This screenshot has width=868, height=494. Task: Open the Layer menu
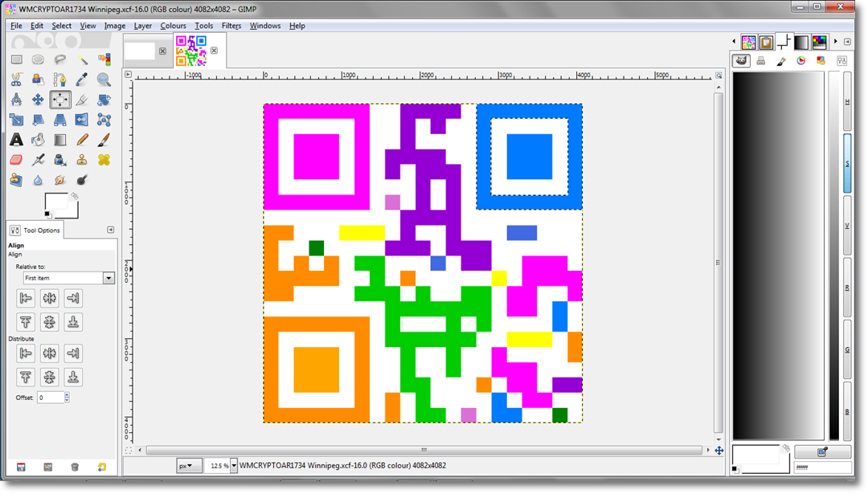[143, 26]
